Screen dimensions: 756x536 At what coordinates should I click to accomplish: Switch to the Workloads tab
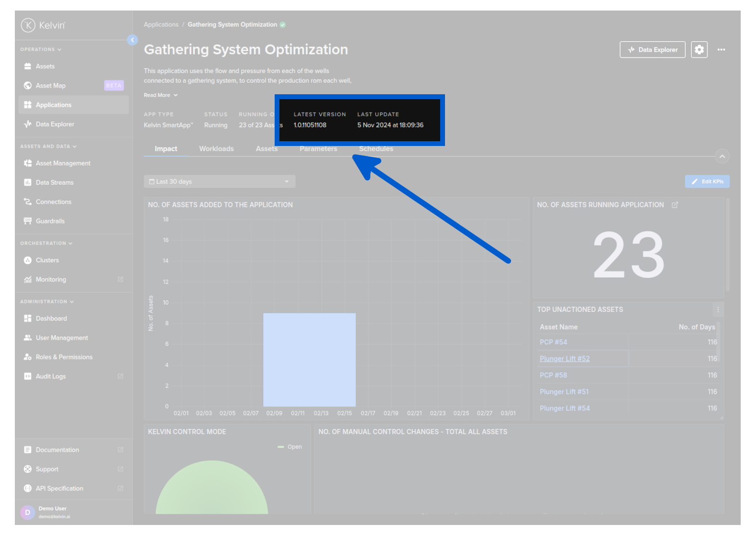coord(216,149)
